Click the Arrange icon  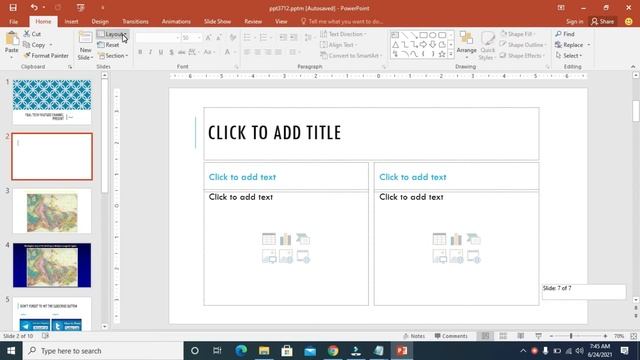pos(467,42)
